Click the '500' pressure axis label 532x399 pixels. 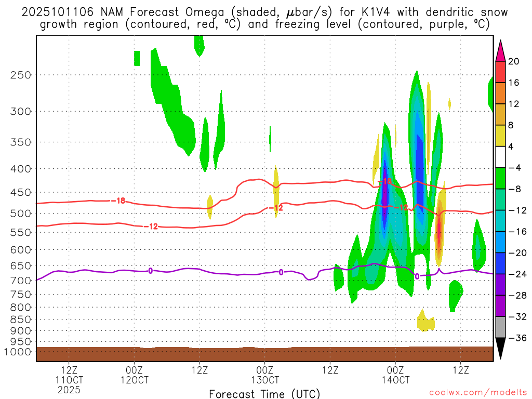coord(21,214)
